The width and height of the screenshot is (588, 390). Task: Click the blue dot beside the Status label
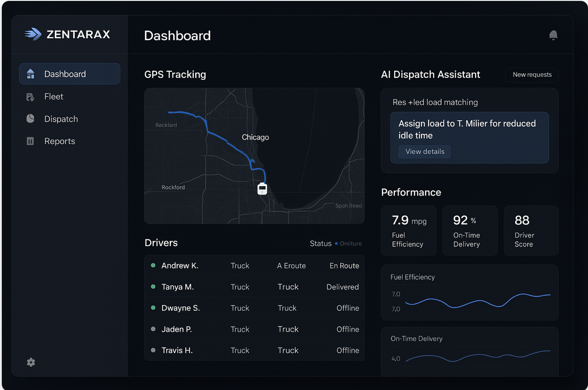(x=337, y=243)
